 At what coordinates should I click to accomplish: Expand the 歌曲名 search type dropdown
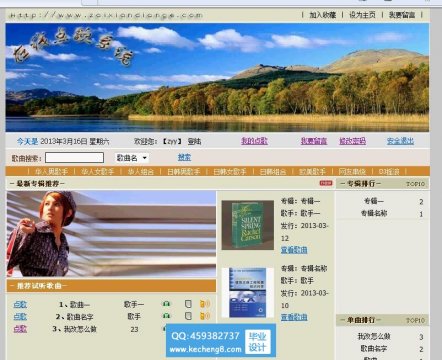pos(132,158)
